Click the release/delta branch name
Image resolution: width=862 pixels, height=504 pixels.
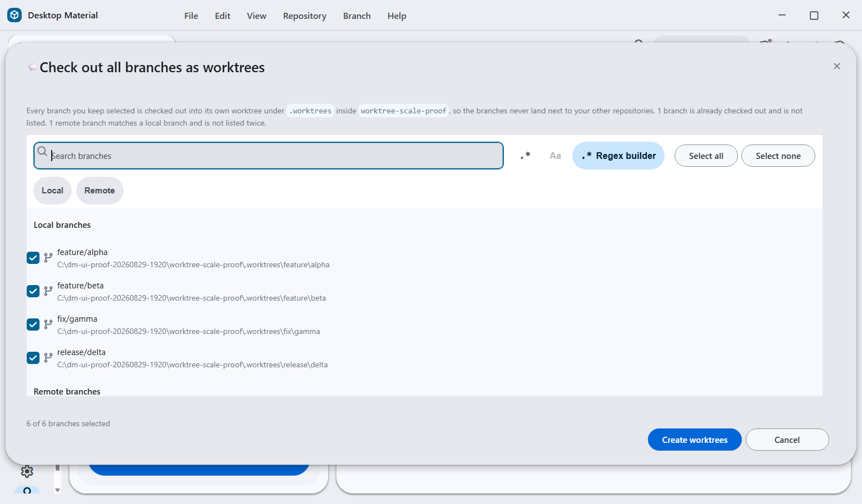click(x=81, y=352)
